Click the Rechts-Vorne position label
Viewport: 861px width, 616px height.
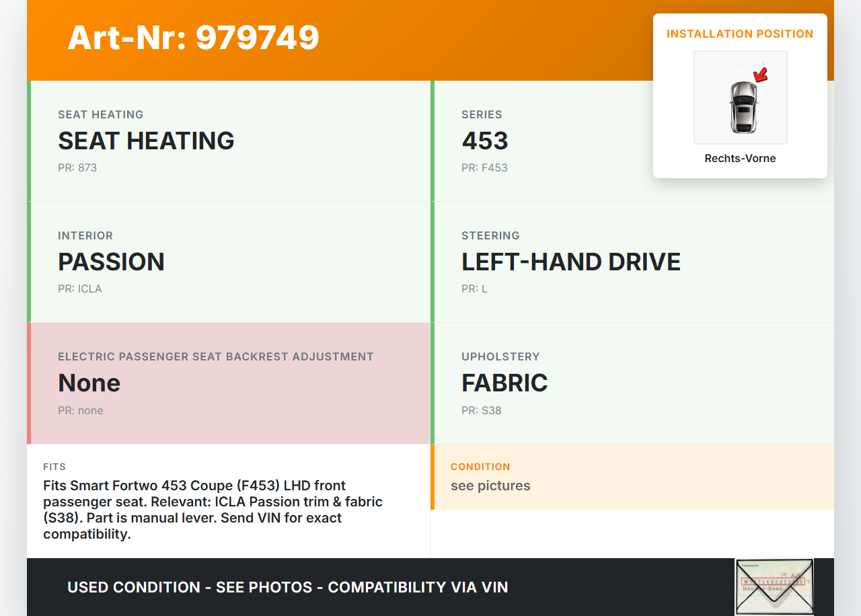point(740,159)
